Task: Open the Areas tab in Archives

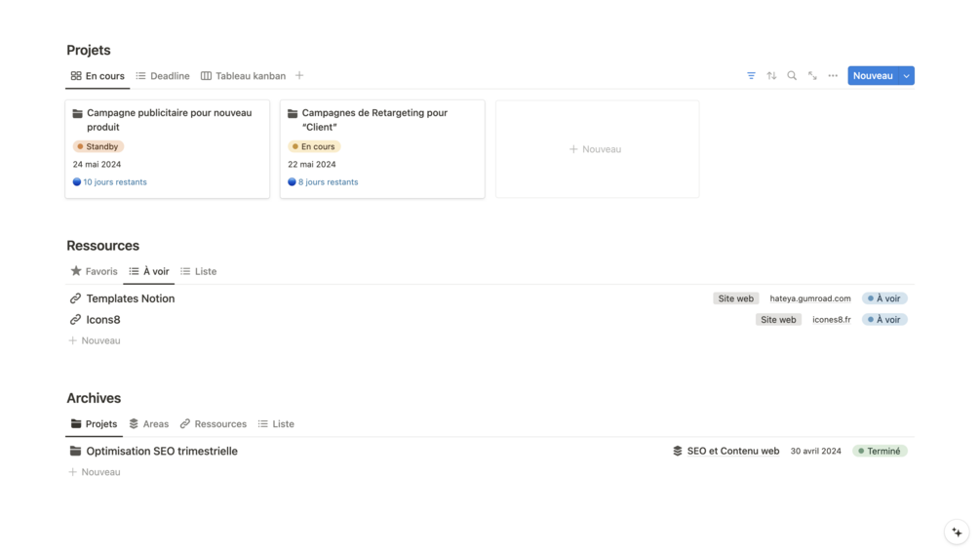Action: 149,424
